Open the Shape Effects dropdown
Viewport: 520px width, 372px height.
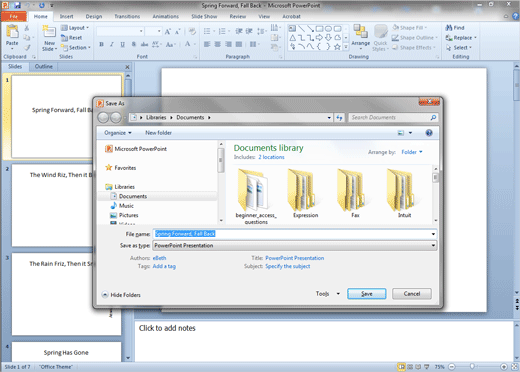(414, 48)
